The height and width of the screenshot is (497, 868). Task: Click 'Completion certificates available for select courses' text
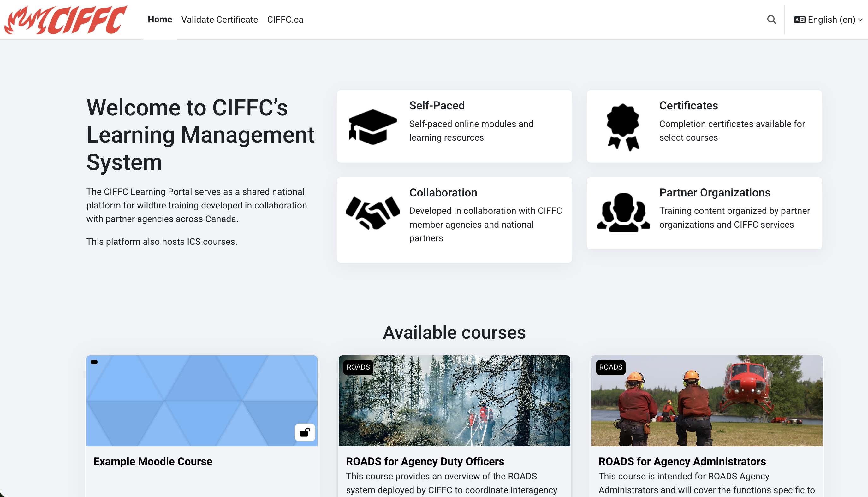[x=732, y=130]
